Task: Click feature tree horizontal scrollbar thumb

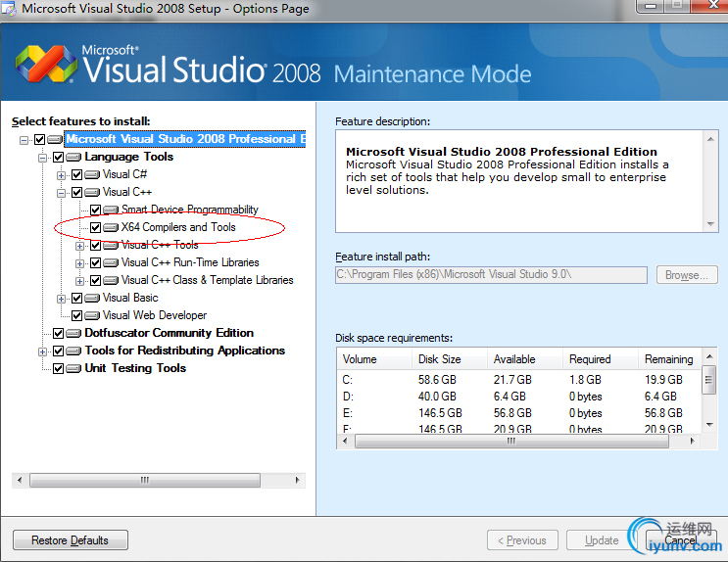Action: [145, 480]
